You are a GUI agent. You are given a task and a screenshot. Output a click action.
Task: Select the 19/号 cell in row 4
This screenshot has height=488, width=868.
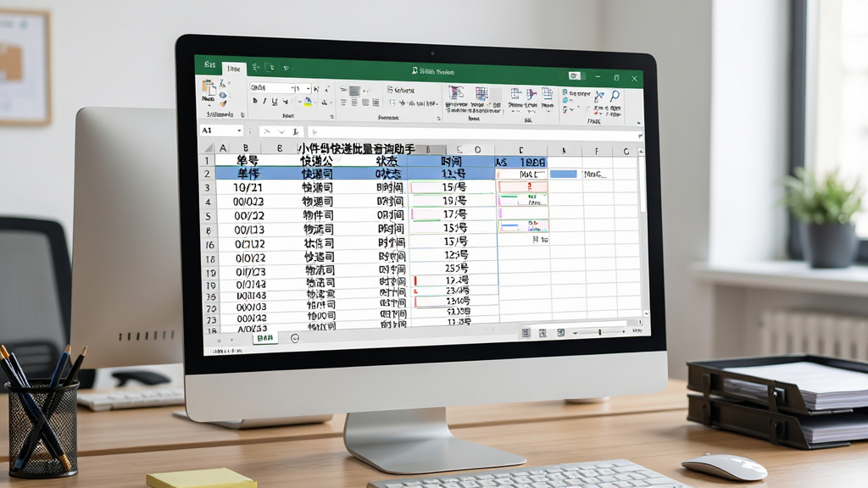[454, 201]
